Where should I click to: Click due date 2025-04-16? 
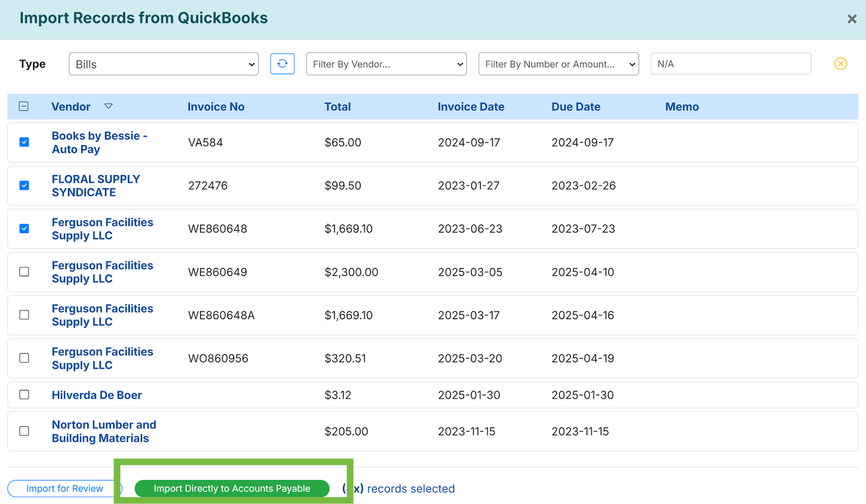pyautogui.click(x=583, y=315)
